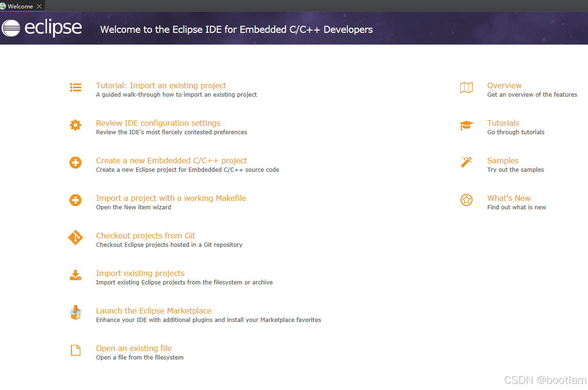Click text 'Get an overview of the features'

532,94
